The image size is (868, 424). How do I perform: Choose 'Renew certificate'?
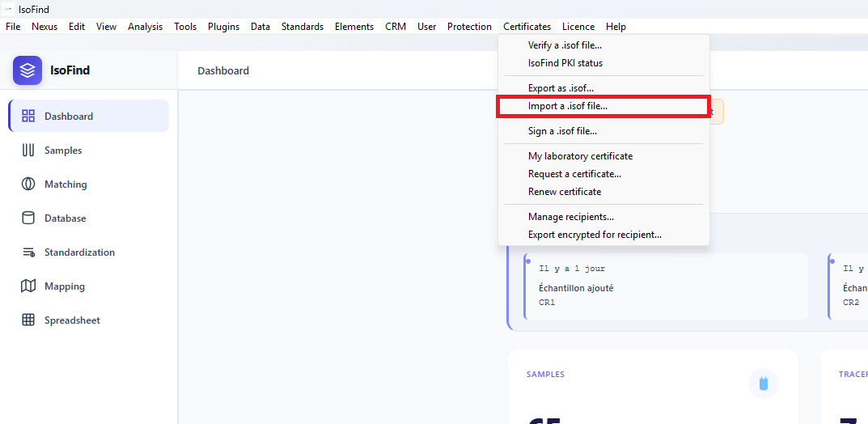coord(604,192)
